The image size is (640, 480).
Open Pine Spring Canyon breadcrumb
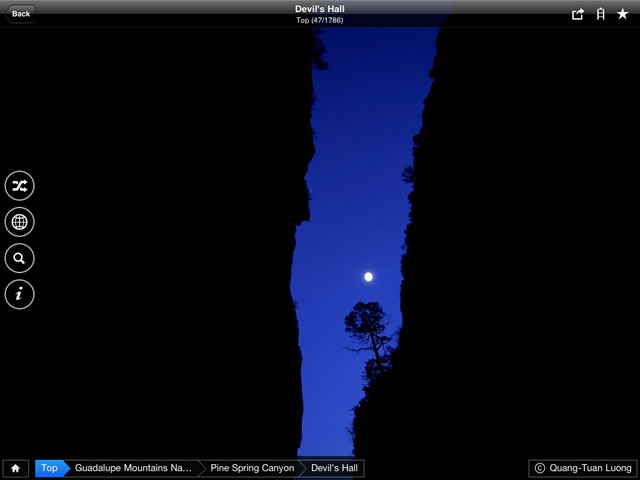pyautogui.click(x=252, y=468)
